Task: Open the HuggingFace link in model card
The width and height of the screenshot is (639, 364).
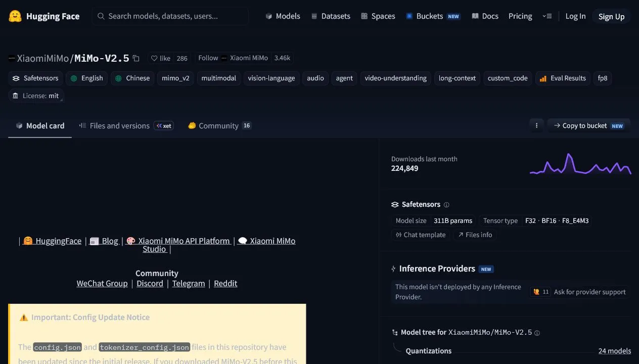Action: pos(52,241)
